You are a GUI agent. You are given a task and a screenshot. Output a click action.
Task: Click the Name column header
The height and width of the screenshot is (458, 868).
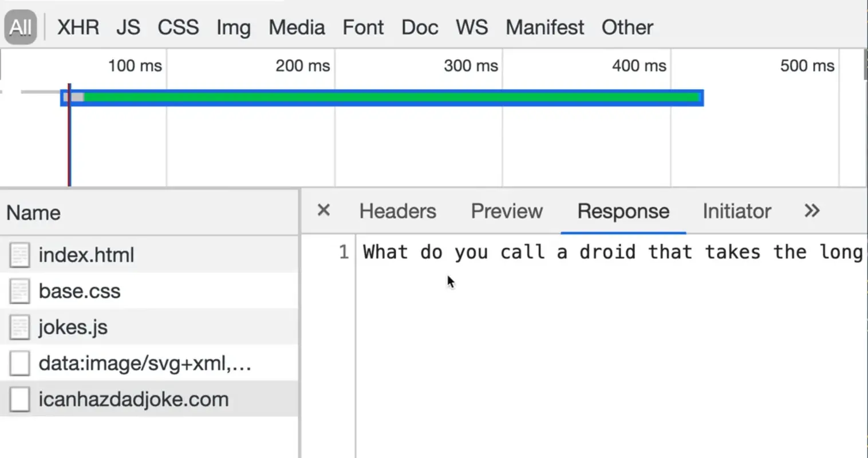pos(34,213)
